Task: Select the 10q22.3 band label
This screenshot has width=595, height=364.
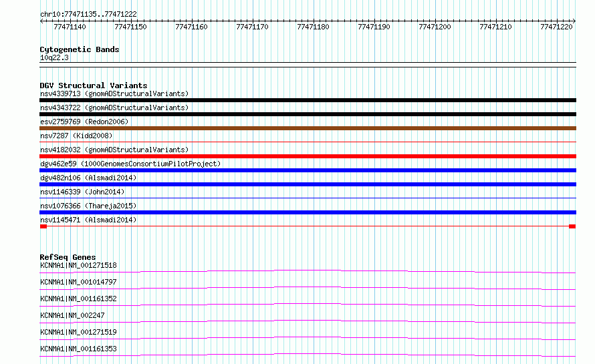Action: [x=54, y=57]
